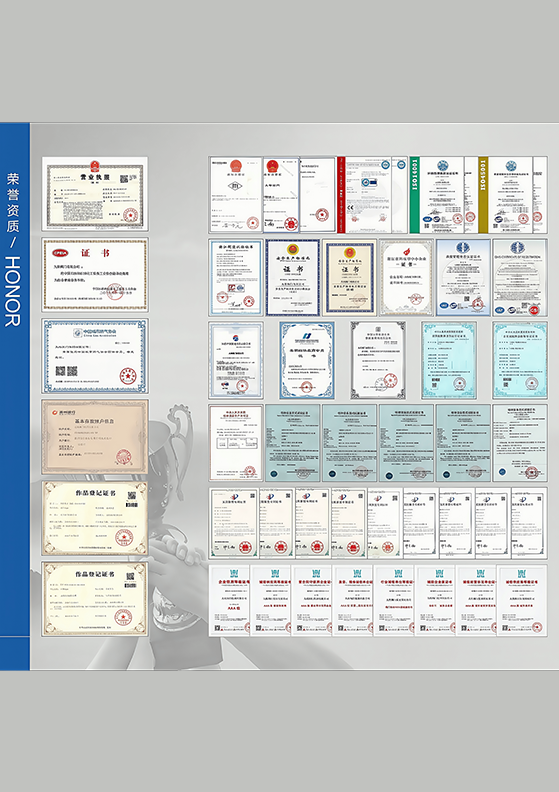The width and height of the screenshot is (559, 792).
Task: View the China Gas Association certificate
Action: (x=95, y=356)
